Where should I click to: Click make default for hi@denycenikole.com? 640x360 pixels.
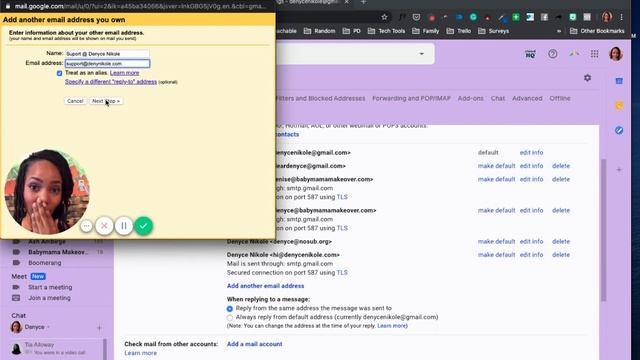click(496, 255)
